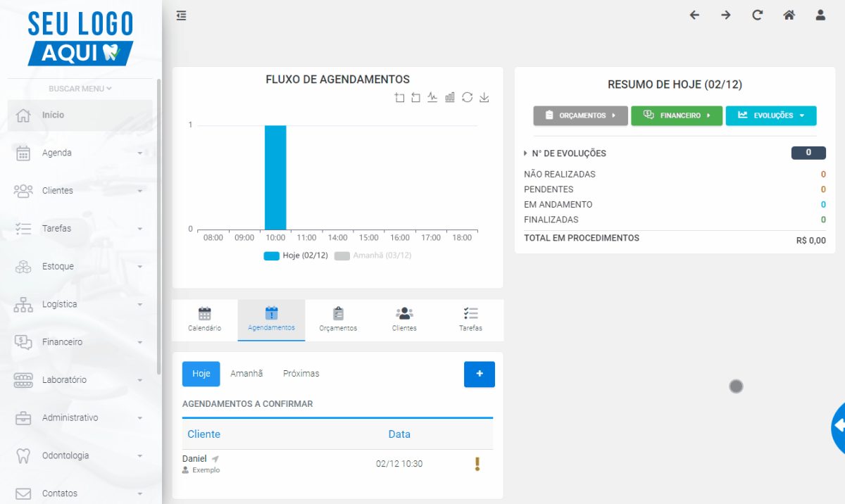Click the gray Orçamentos button
This screenshot has width=845, height=504.
click(x=580, y=115)
